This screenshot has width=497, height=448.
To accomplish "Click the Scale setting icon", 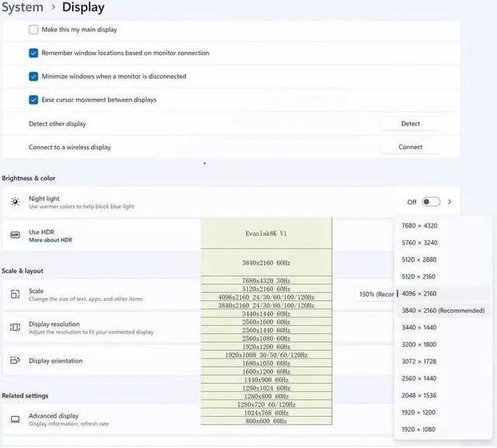I will [15, 294].
